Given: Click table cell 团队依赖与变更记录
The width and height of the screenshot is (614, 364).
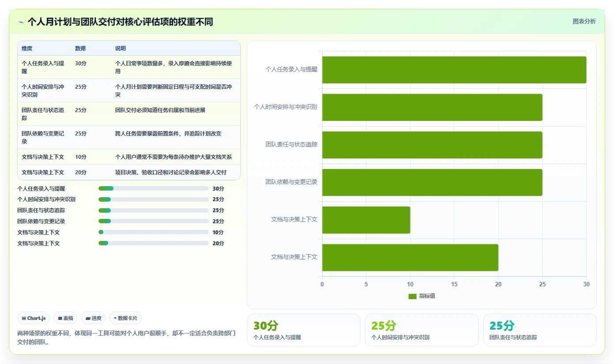Looking at the screenshot, I should [43, 138].
